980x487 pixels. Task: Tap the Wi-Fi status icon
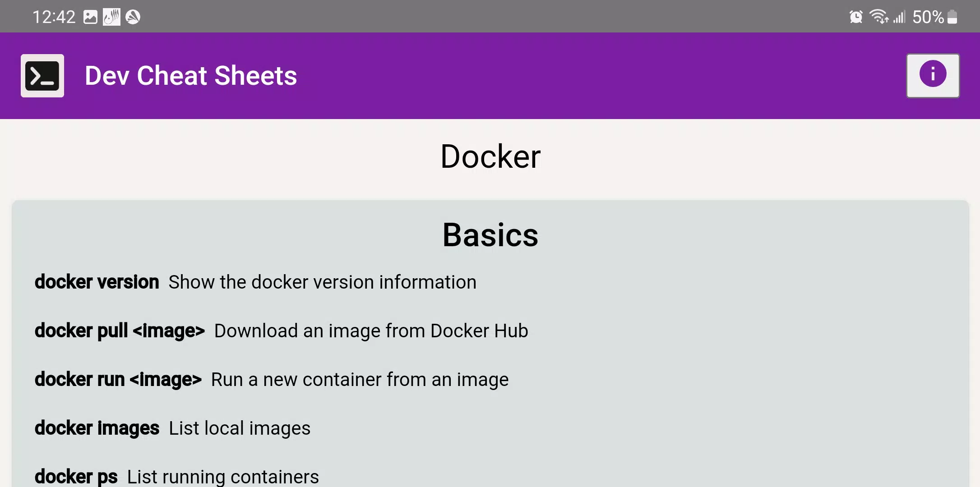coord(878,17)
